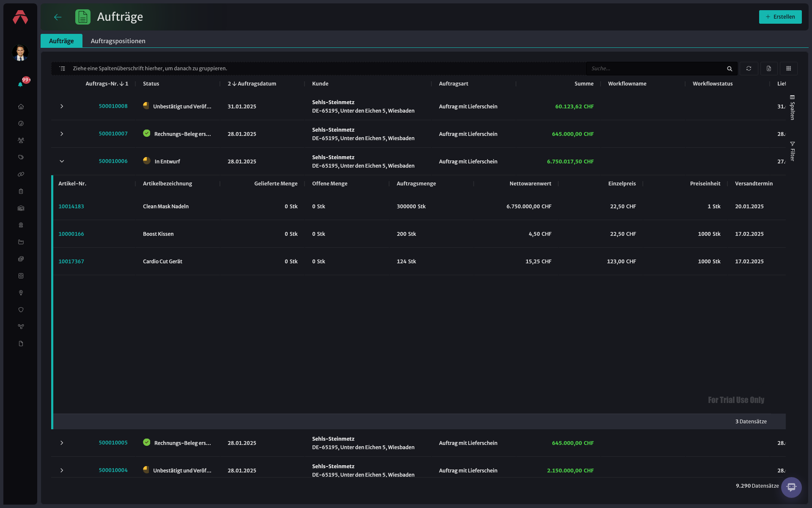812x508 pixels.
Task: Click the export document icon in toolbar
Action: tap(769, 68)
